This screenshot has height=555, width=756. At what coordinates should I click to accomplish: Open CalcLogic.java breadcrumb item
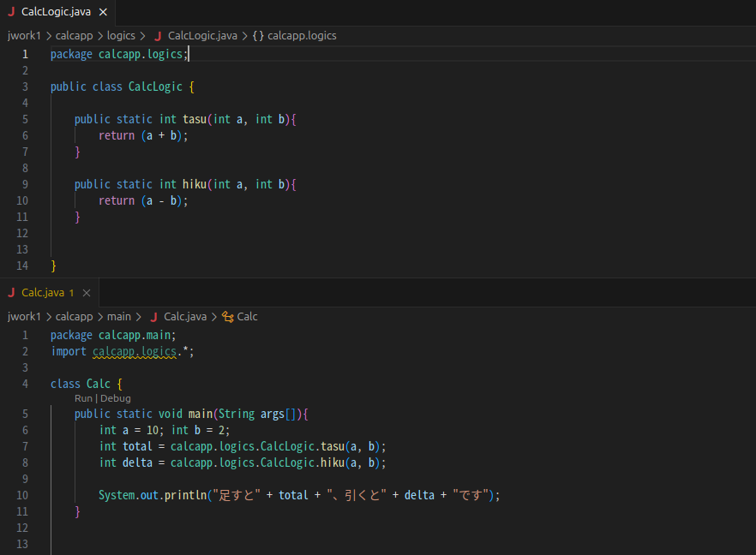[x=202, y=36]
